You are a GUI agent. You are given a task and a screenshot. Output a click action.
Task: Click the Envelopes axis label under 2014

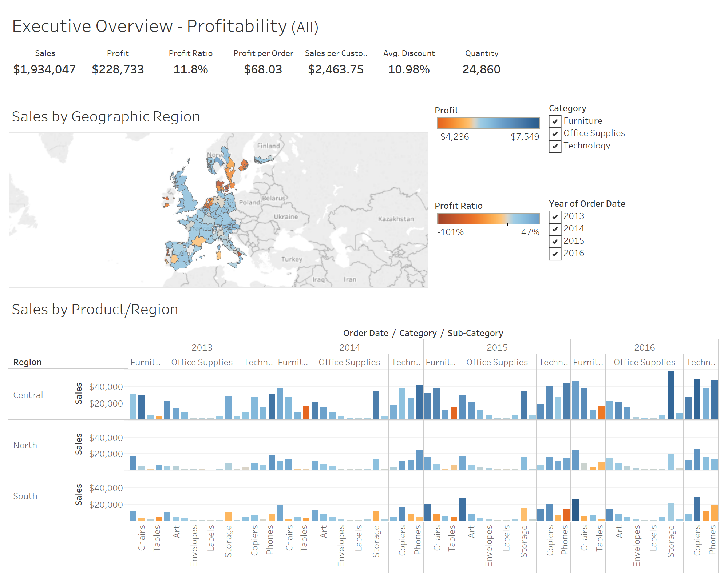(x=341, y=546)
